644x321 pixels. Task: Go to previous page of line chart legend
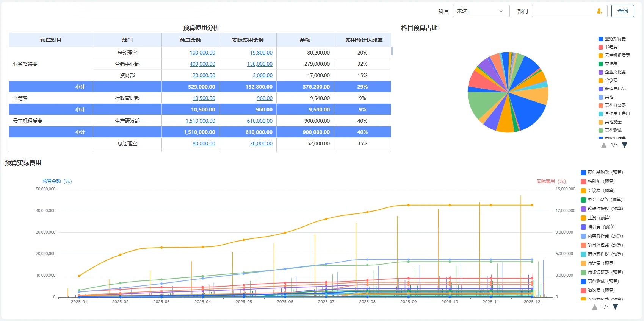click(595, 307)
